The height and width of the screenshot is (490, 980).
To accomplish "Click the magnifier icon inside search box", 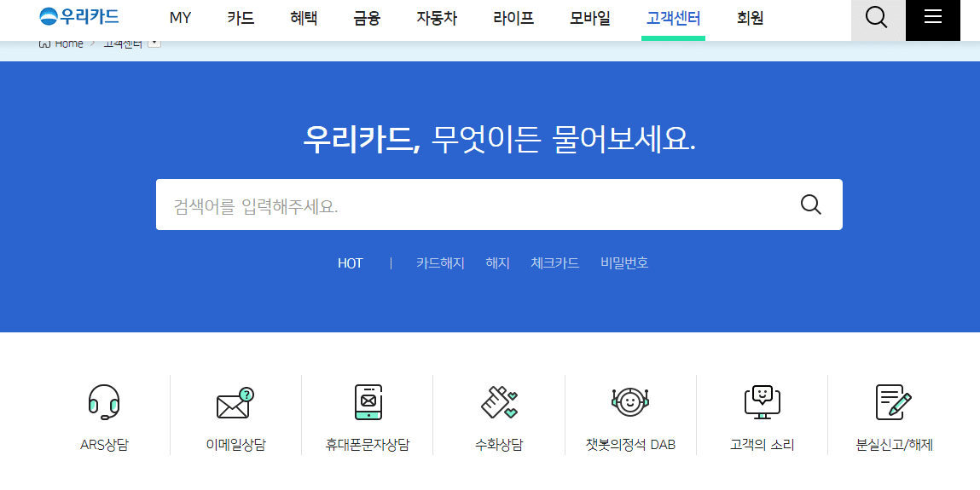I will pos(810,205).
